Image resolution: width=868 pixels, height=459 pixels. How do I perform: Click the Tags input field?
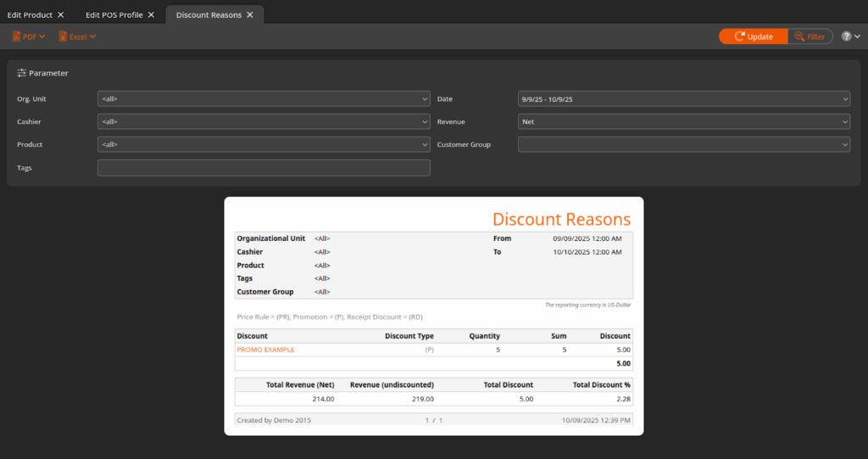click(x=264, y=168)
